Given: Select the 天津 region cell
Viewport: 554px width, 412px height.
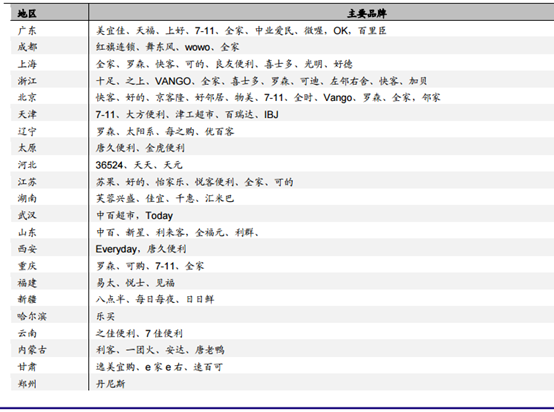Looking at the screenshot, I should point(27,114).
